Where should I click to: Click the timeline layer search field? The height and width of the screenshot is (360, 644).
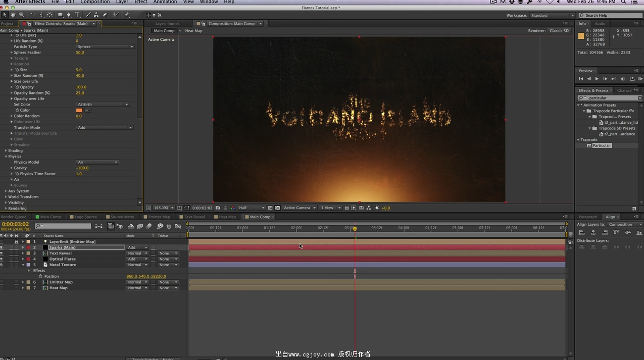63,226
